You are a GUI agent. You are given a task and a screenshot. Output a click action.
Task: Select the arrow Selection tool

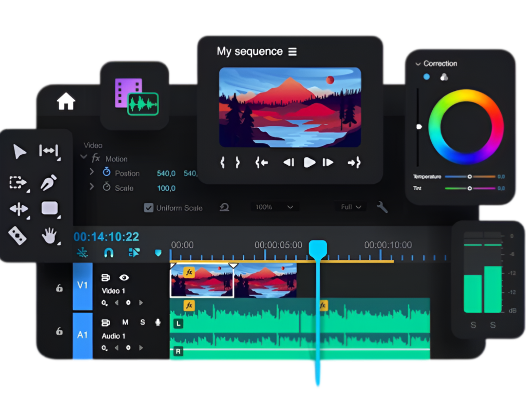click(x=19, y=152)
